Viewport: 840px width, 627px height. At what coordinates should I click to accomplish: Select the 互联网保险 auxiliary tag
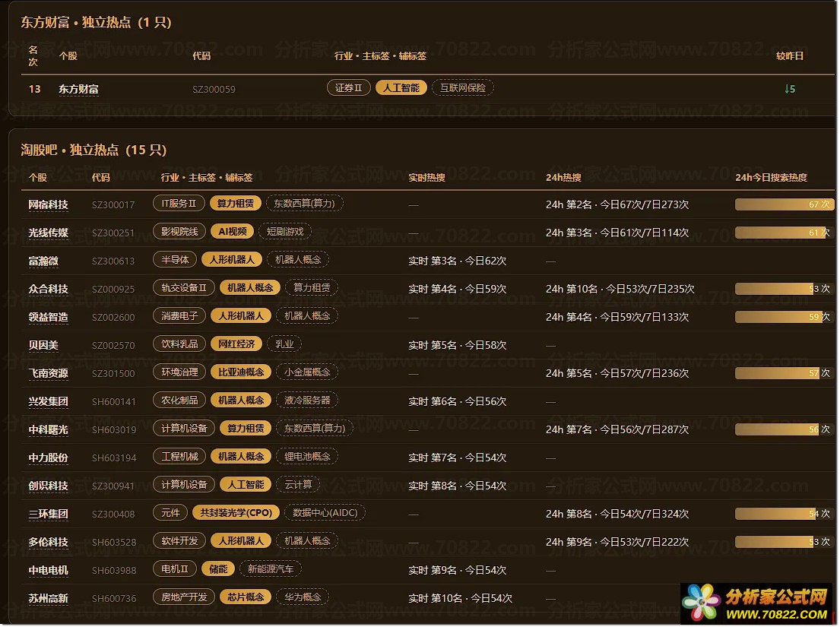coord(463,88)
